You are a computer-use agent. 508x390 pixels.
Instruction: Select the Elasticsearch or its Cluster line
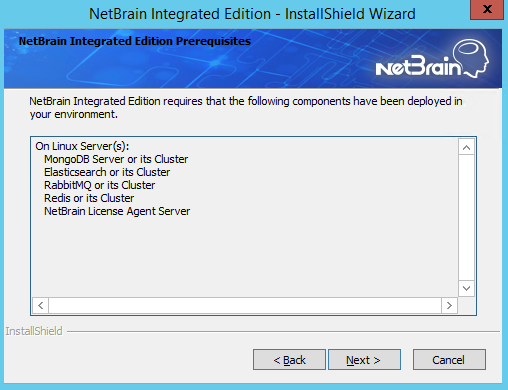point(107,172)
